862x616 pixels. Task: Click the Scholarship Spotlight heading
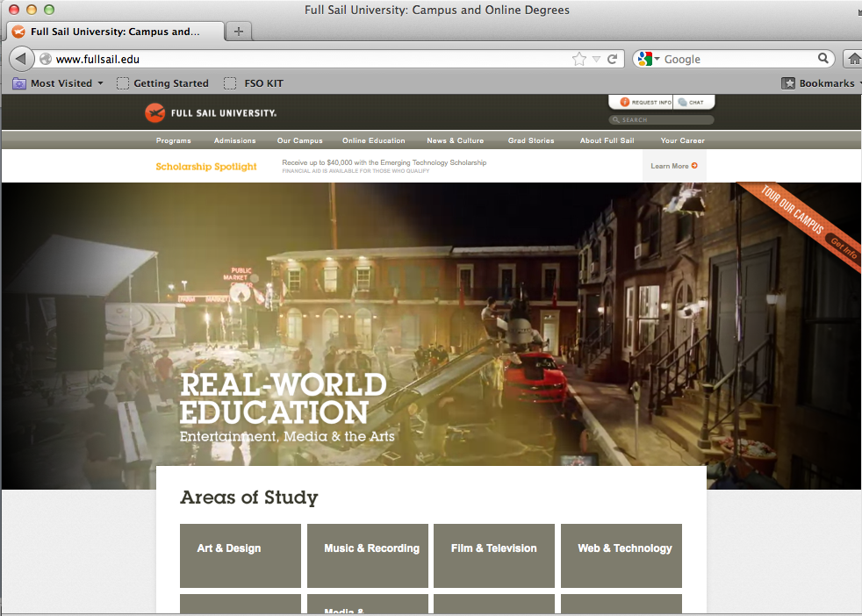point(206,167)
